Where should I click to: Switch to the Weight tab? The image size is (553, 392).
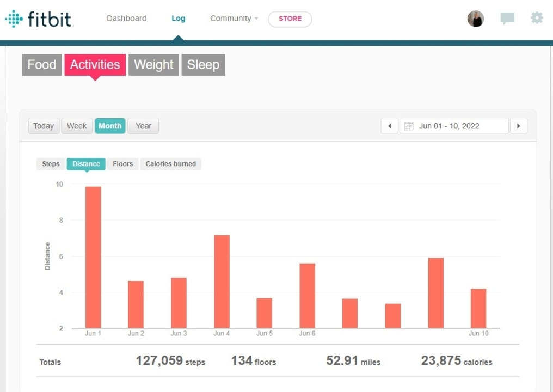pyautogui.click(x=153, y=65)
